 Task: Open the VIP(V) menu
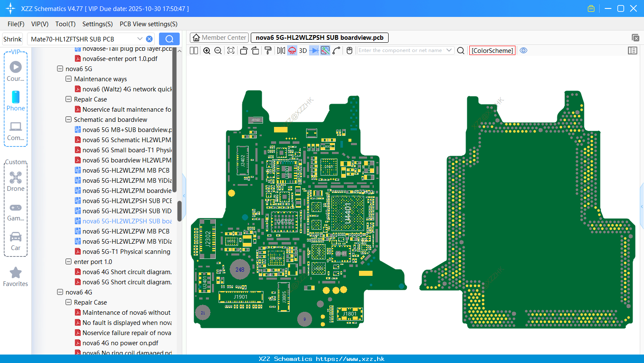pos(40,24)
